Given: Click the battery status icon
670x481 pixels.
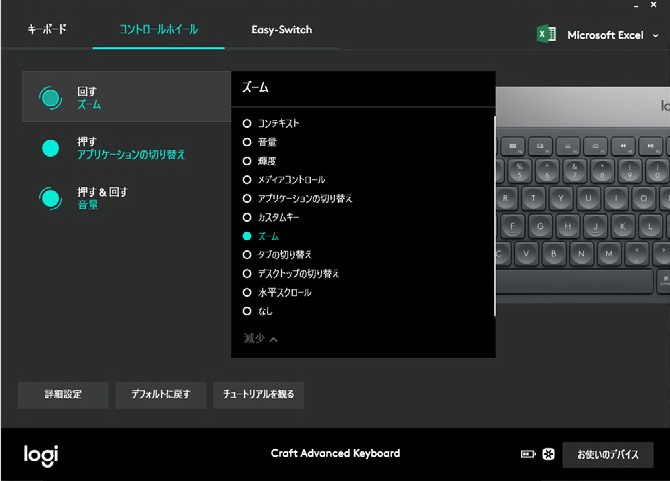Looking at the screenshot, I should point(528,454).
